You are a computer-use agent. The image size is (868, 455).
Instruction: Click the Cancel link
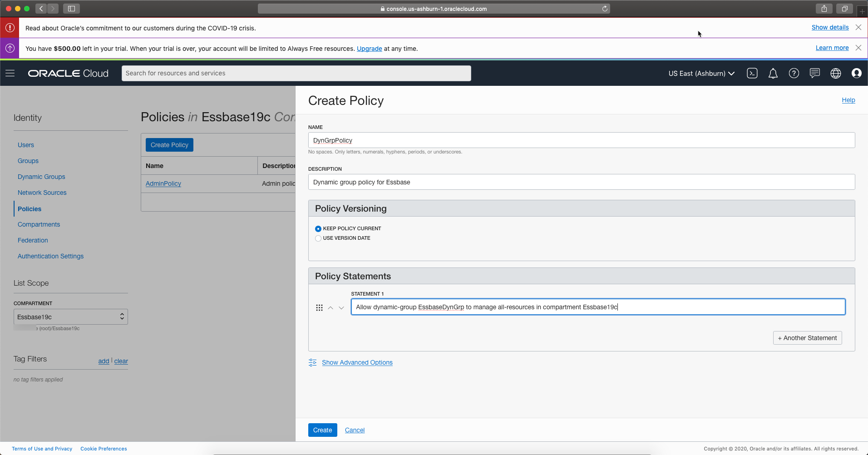355,430
